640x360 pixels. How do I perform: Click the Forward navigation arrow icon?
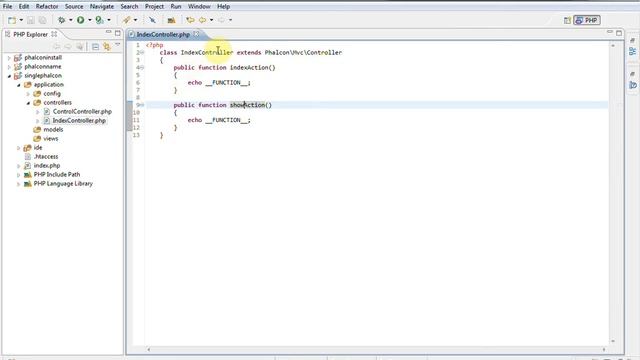coord(221,20)
